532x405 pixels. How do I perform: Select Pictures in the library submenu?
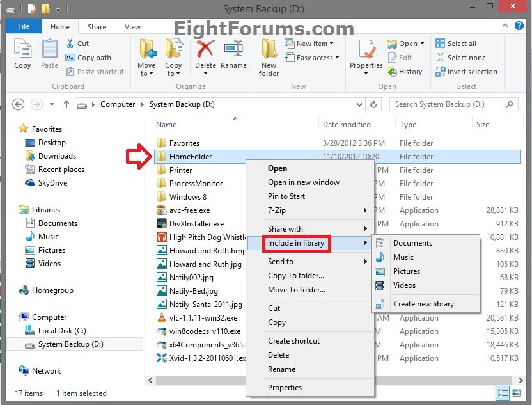407,271
